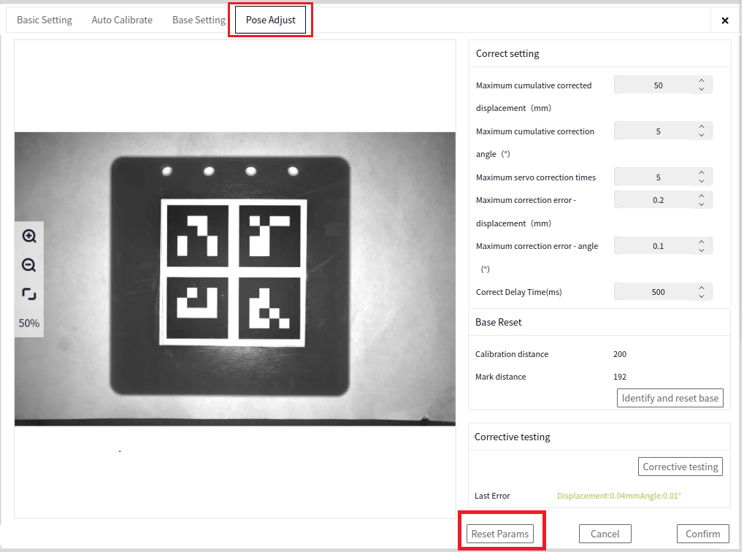
Task: Click the Maximum servo correction times label
Action: (x=536, y=177)
